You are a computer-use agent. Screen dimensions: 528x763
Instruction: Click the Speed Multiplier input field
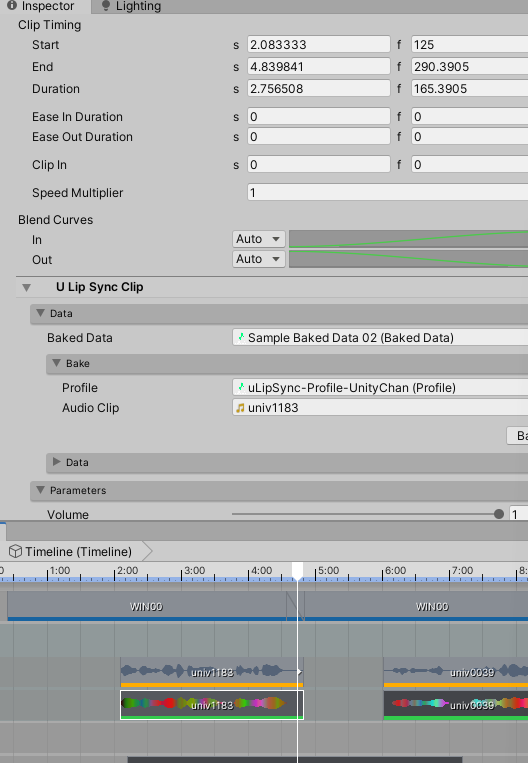click(387, 193)
